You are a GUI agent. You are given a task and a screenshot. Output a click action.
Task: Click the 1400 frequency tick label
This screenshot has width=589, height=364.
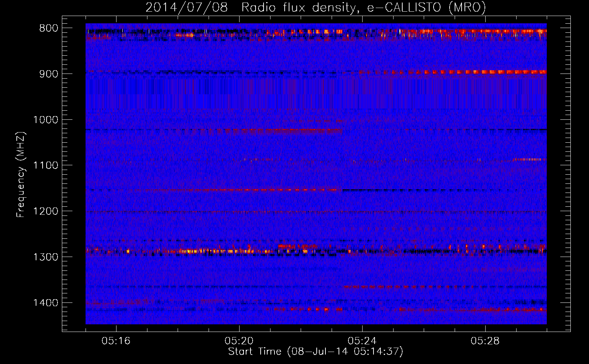46,303
